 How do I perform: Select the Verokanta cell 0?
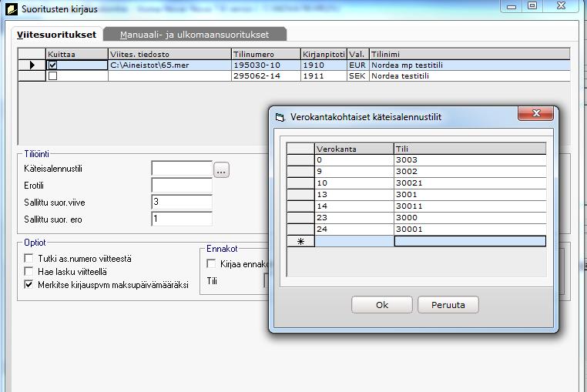pos(354,160)
